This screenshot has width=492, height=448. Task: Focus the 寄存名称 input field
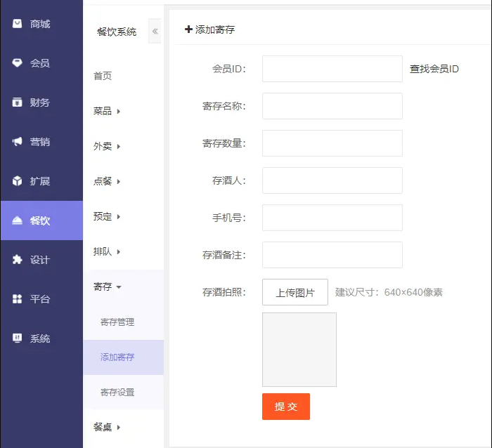(332, 106)
